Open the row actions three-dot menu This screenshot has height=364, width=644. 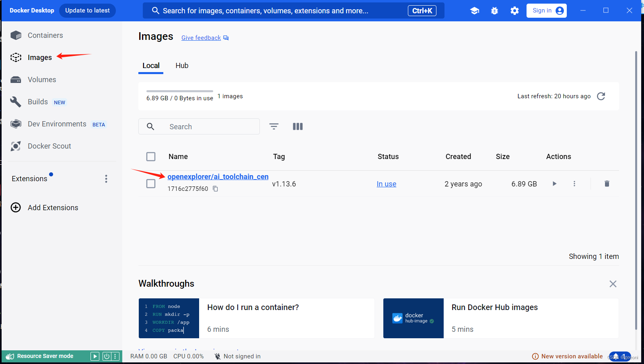pyautogui.click(x=574, y=184)
